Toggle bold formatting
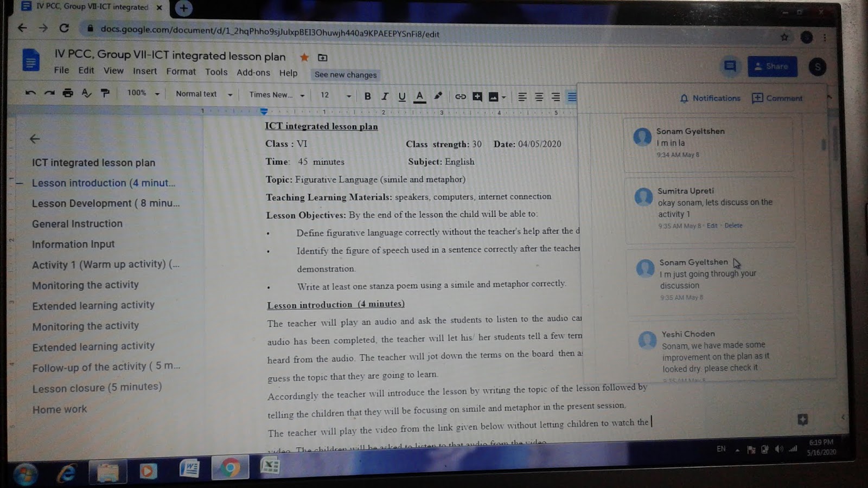Screen dimensions: 868x488 368,96
